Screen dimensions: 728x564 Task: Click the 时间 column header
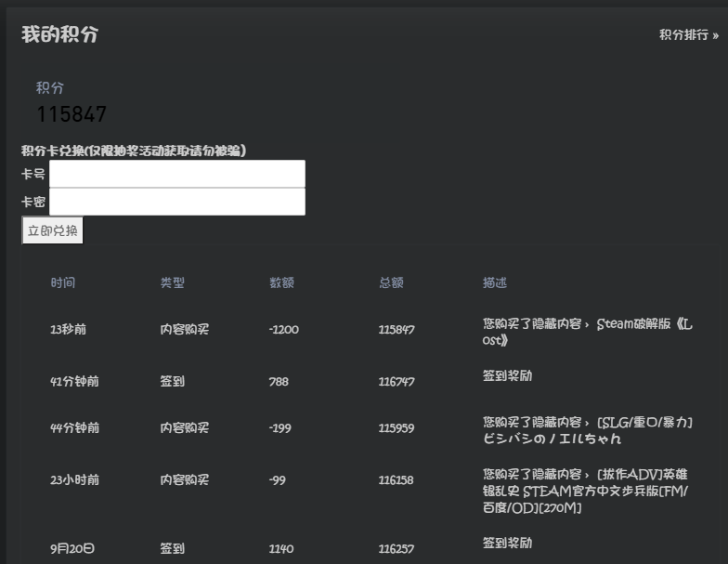[x=63, y=282]
